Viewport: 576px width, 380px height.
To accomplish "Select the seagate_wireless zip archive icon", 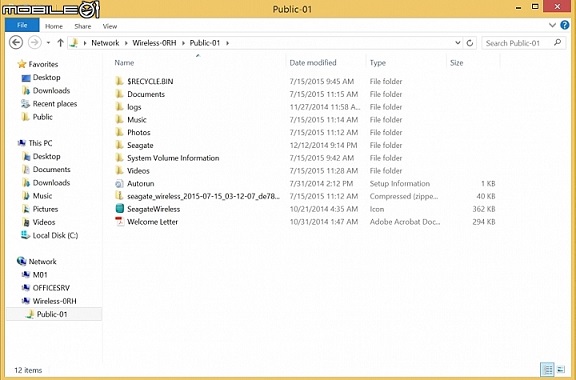I will (x=119, y=196).
